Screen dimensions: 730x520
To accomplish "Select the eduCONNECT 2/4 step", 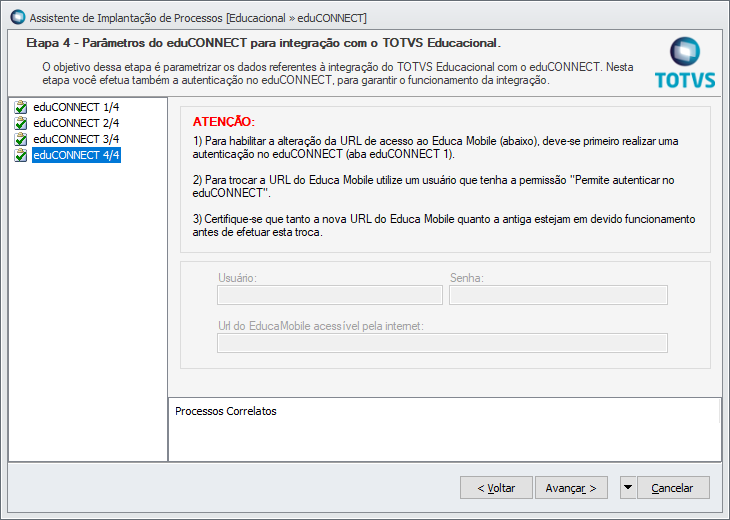I will [x=76, y=123].
